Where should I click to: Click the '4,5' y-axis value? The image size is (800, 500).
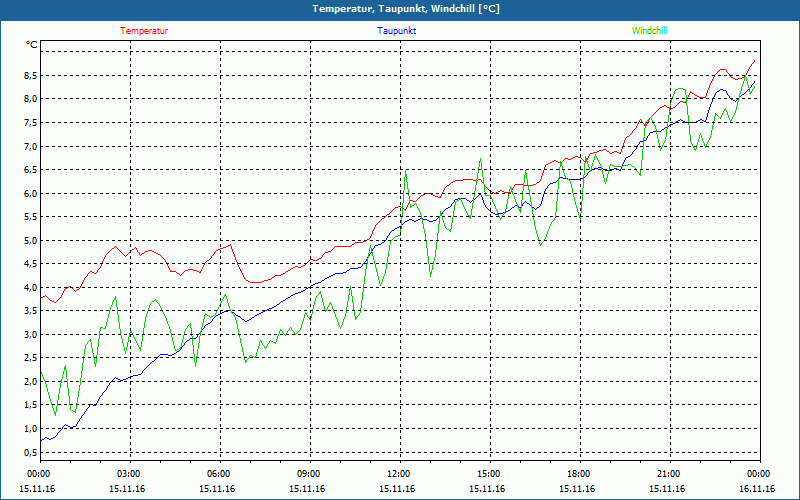pos(31,264)
